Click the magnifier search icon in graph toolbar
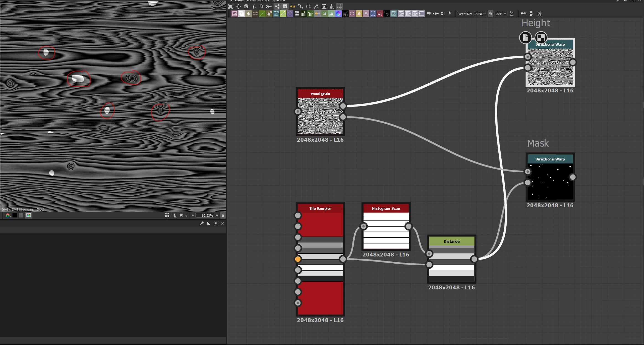The height and width of the screenshot is (345, 644). click(x=261, y=6)
